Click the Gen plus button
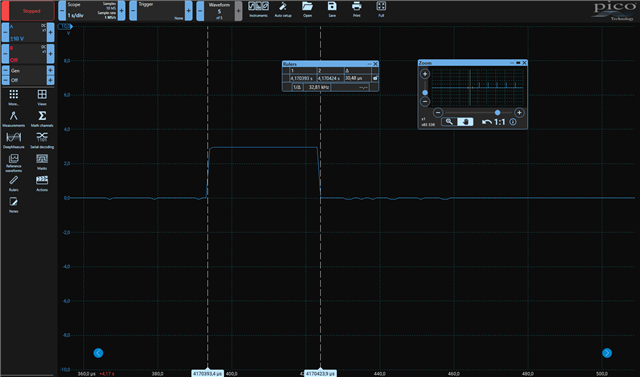Screen dimensions: 640x377 tap(51, 71)
